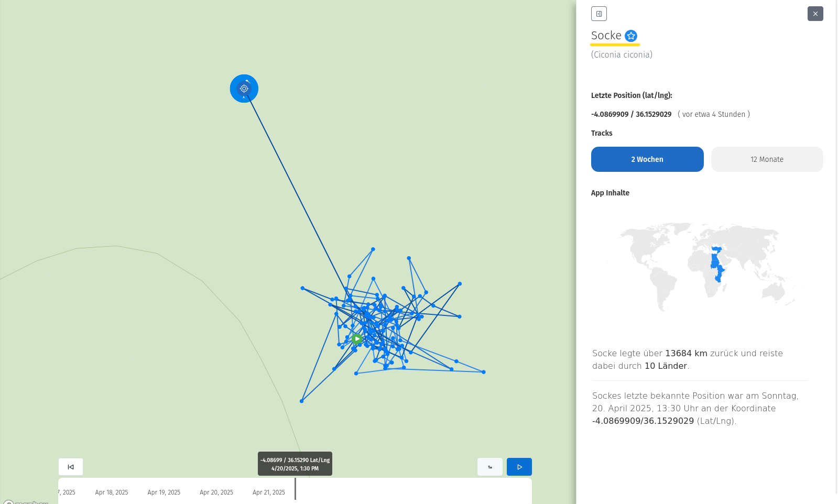Click Apr 19, 2025 on the timeline
Screen dimensions: 838x504
pos(164,492)
